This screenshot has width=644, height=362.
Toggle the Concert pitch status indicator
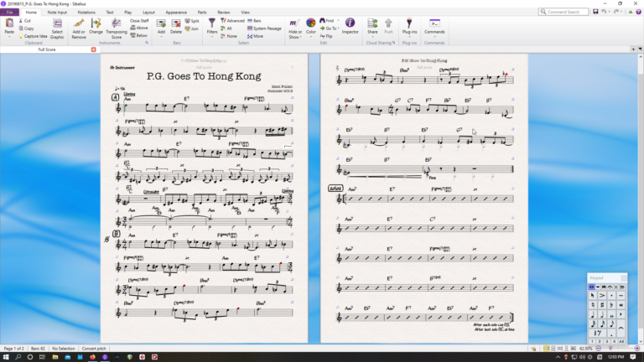tap(94, 349)
